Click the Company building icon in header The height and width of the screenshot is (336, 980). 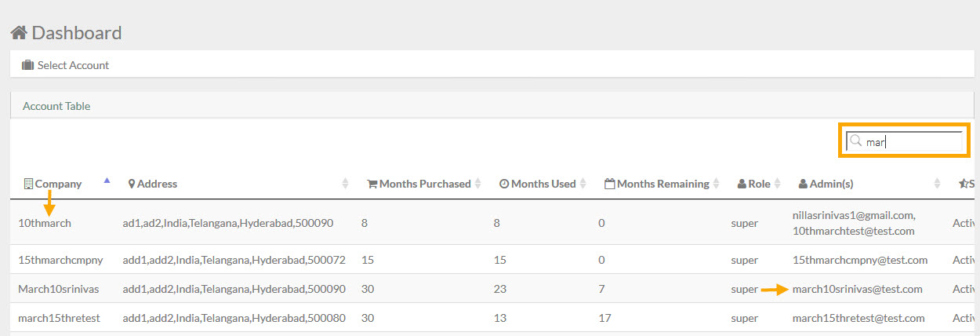28,184
